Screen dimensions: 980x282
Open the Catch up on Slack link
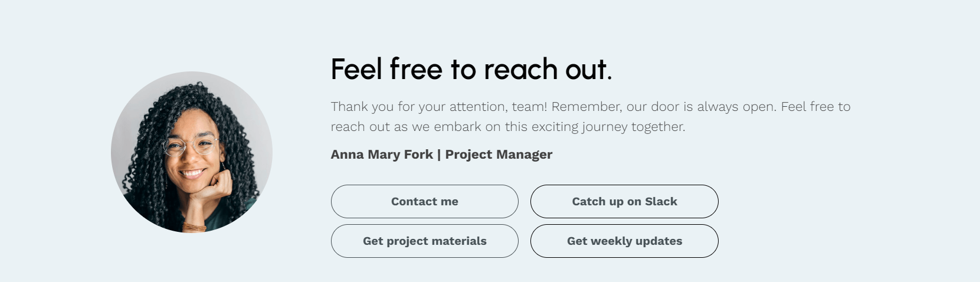[x=624, y=202]
